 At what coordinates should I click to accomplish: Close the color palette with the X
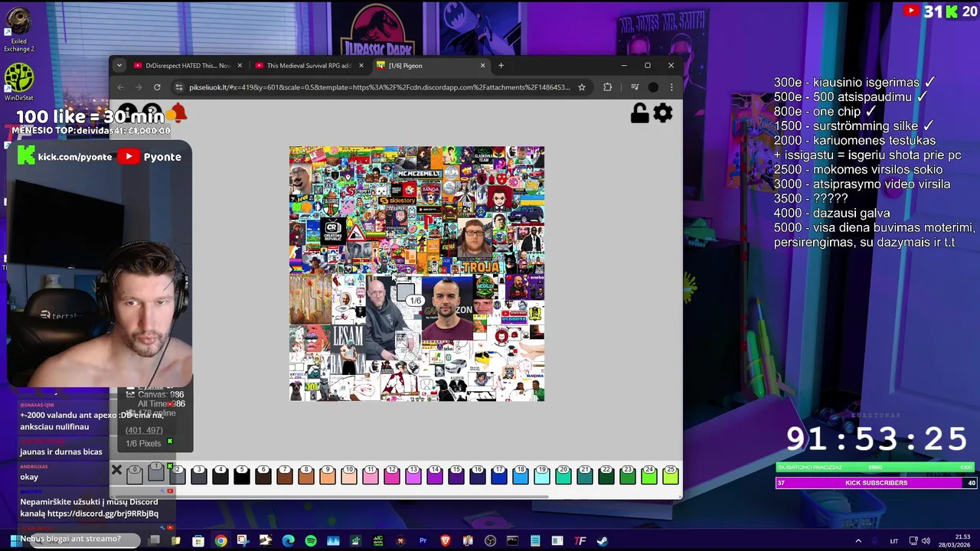[x=116, y=470]
